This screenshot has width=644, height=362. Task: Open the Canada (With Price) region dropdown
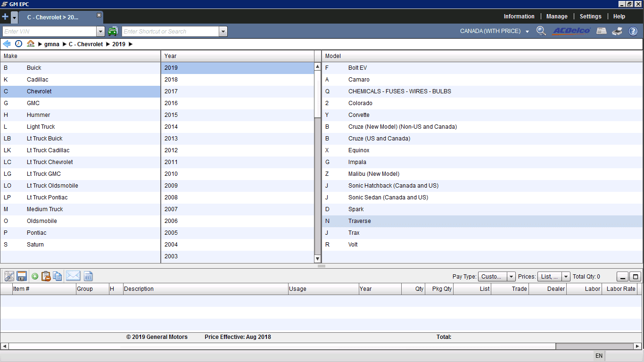tap(495, 31)
